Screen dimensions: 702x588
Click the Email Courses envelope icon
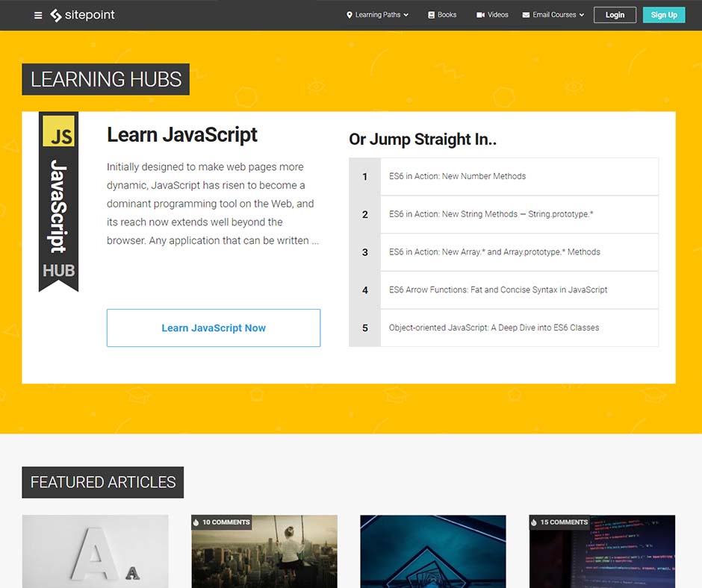click(x=526, y=15)
